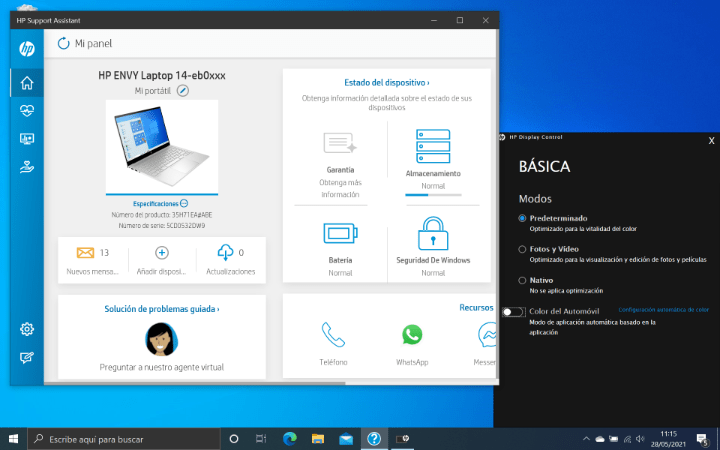This screenshot has height=450, width=720.
Task: Open Configuración automática de color link
Action: pyautogui.click(x=664, y=310)
